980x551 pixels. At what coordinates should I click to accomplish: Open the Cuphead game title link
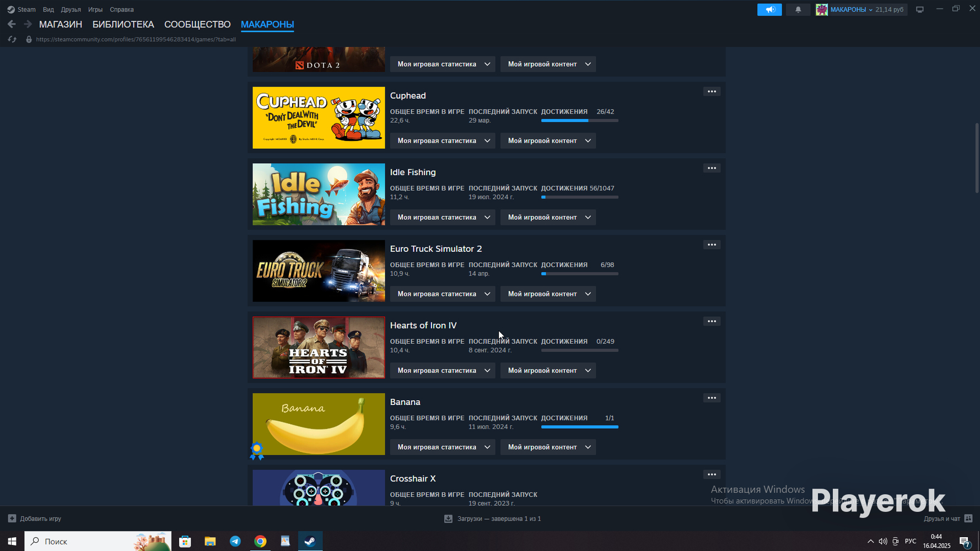408,95
